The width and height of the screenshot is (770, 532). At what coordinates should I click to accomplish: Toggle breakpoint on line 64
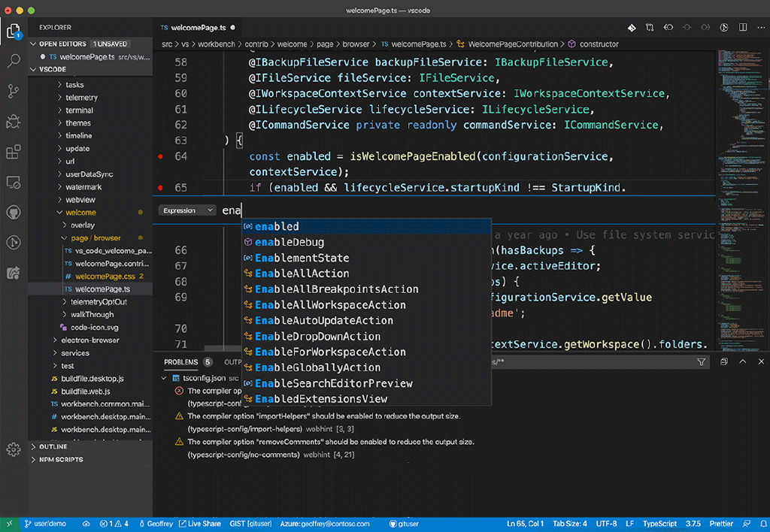click(x=160, y=156)
